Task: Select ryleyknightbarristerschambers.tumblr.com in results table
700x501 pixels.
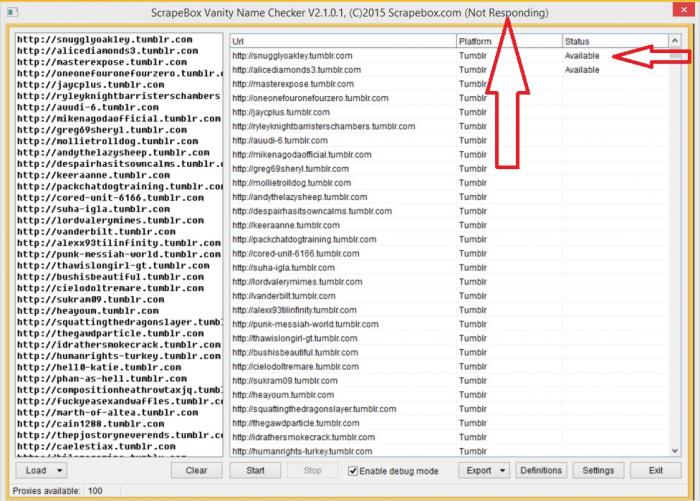Action: click(324, 126)
